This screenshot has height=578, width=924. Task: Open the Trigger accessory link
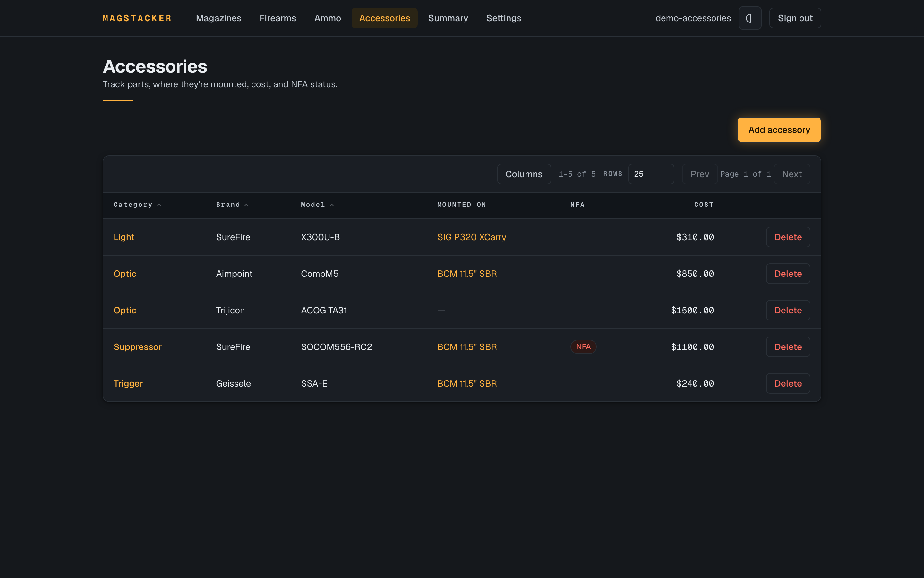(128, 383)
